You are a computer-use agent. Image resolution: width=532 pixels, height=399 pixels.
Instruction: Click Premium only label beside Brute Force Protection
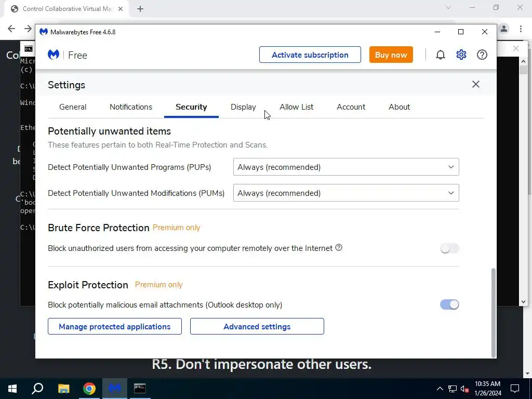pos(177,228)
